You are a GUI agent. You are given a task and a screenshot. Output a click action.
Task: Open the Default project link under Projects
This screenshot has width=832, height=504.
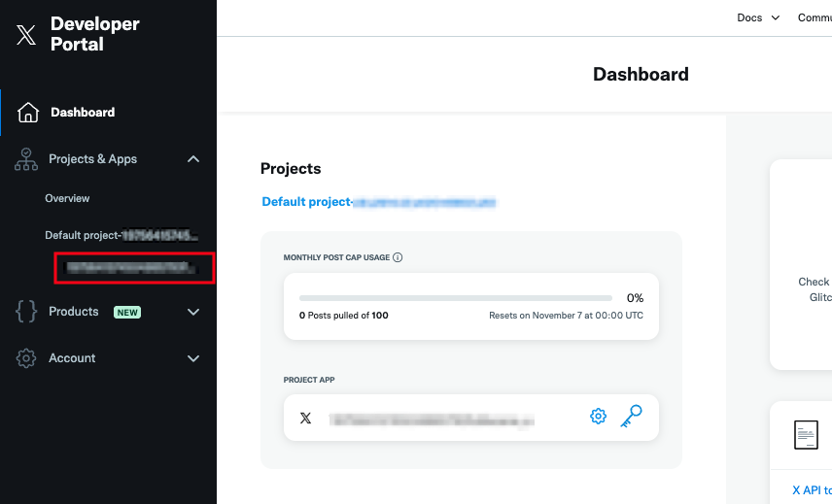pos(379,202)
